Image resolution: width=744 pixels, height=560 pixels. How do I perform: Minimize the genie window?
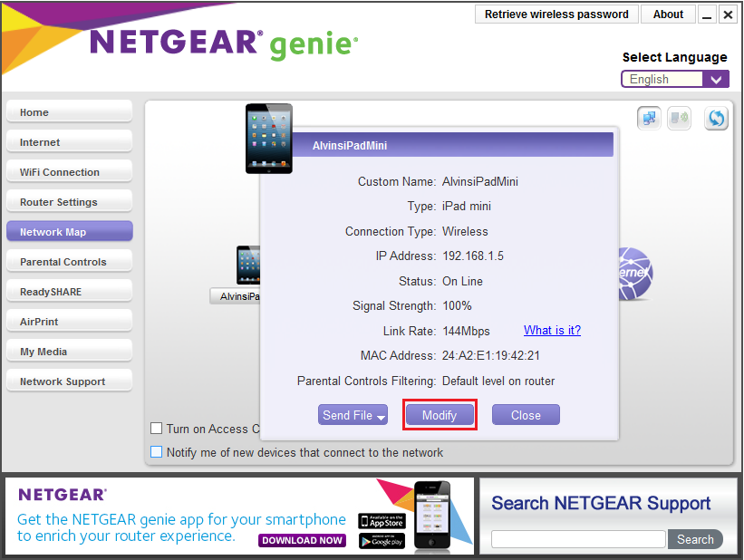(x=707, y=14)
